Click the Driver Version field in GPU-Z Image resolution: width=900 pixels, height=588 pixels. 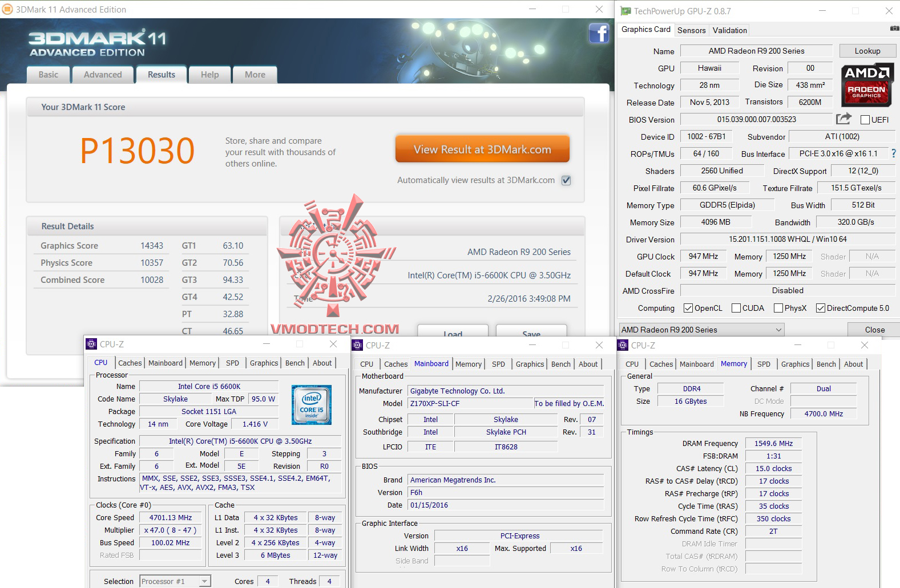point(788,239)
